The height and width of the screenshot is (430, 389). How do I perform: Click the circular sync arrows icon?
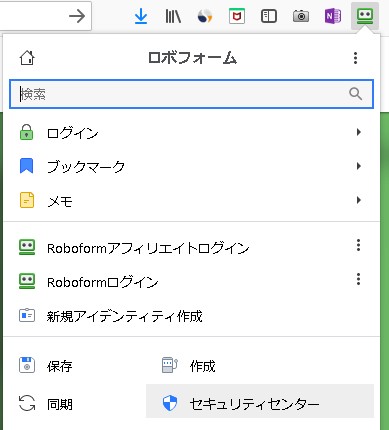pyautogui.click(x=27, y=403)
